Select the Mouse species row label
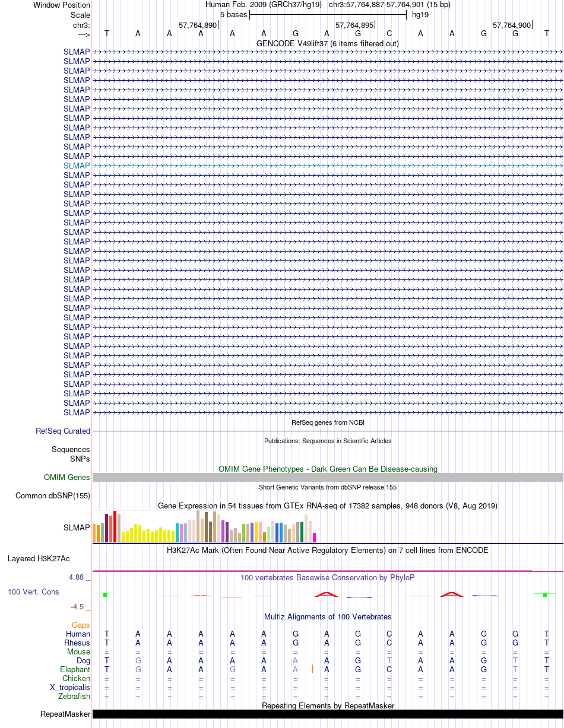This screenshot has width=564, height=728. click(78, 652)
